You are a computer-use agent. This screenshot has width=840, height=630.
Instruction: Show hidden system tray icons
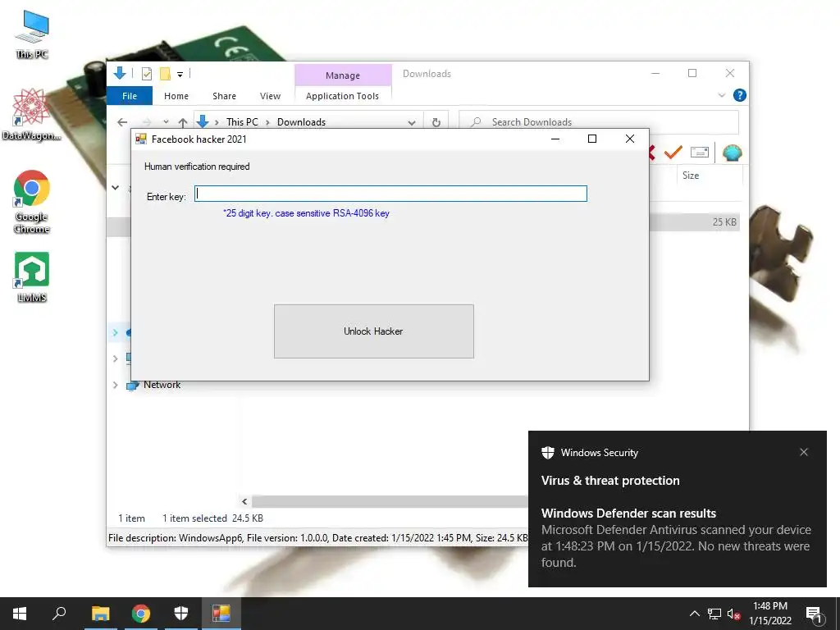tap(694, 614)
